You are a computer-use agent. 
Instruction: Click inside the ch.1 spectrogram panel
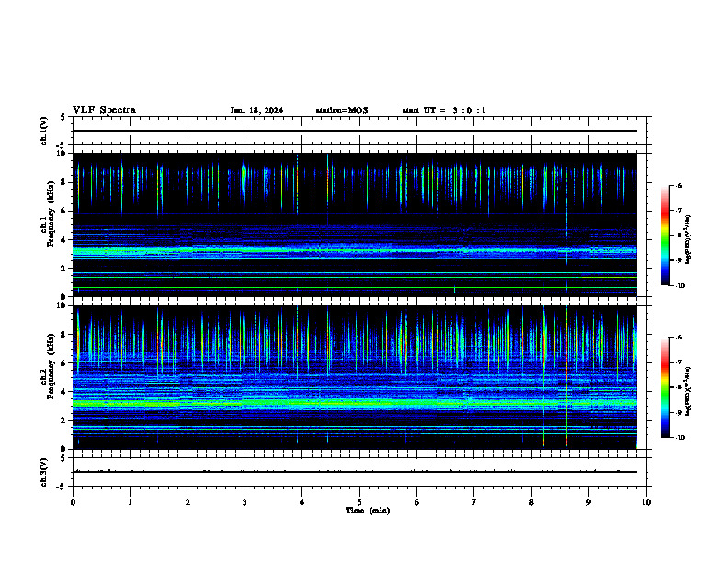pyautogui.click(x=355, y=224)
